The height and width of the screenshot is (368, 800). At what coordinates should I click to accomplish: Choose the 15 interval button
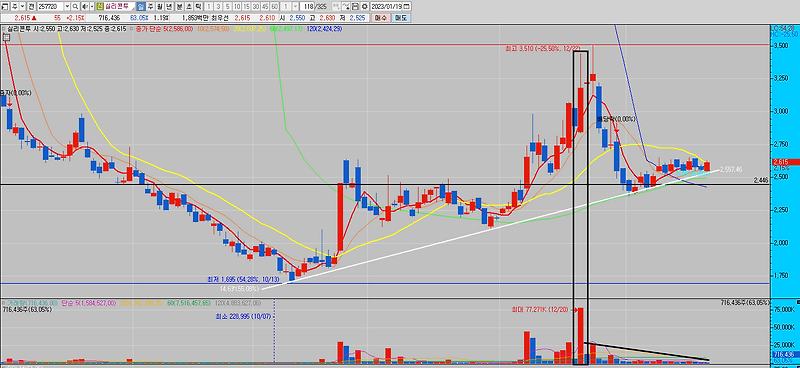point(246,6)
